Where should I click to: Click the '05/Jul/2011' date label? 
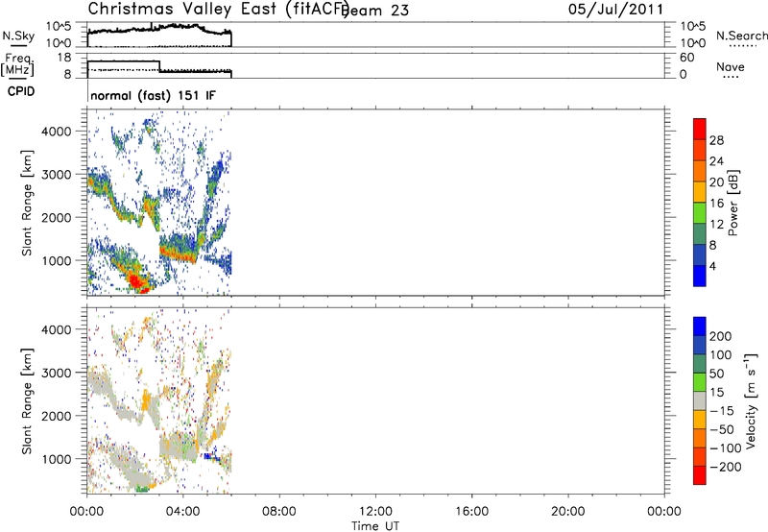coord(616,10)
